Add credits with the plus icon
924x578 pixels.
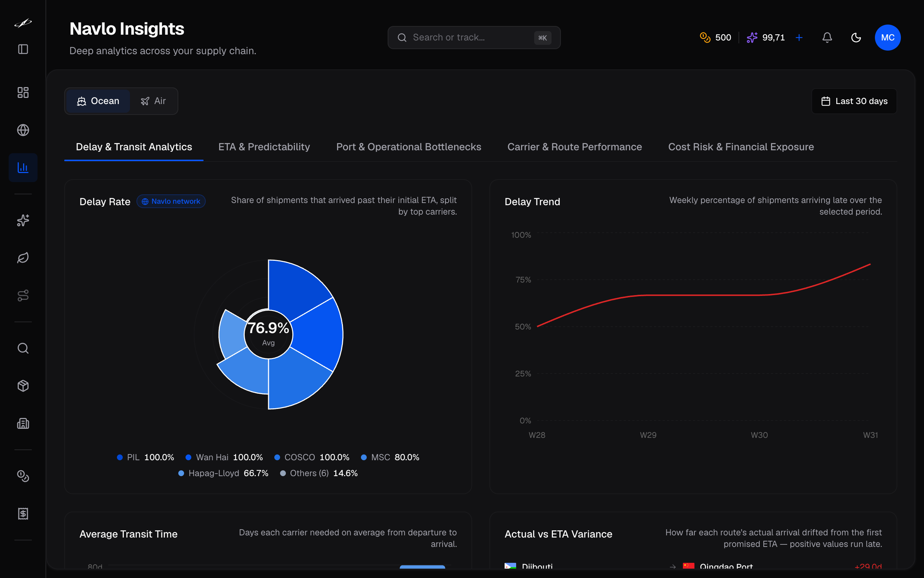799,38
